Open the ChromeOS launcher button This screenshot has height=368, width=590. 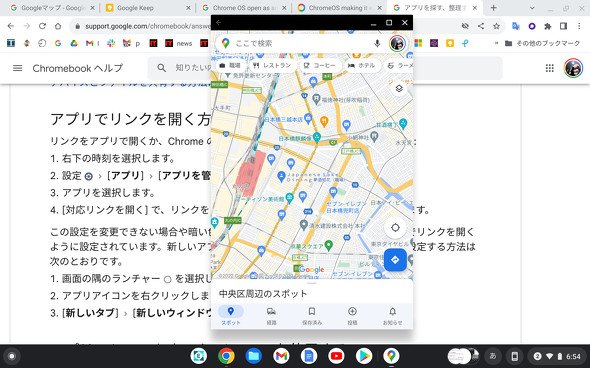[12, 356]
